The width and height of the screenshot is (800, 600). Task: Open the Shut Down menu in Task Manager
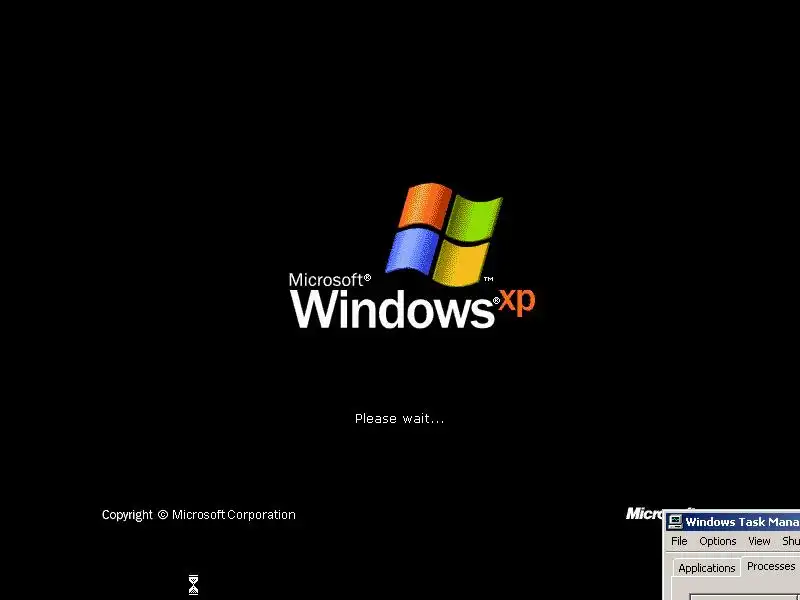click(790, 541)
